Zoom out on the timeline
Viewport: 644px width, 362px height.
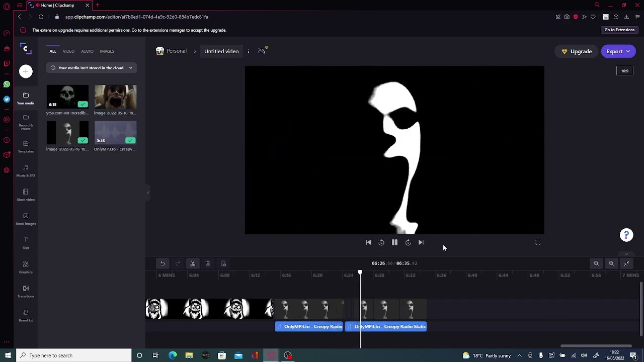[x=611, y=263]
